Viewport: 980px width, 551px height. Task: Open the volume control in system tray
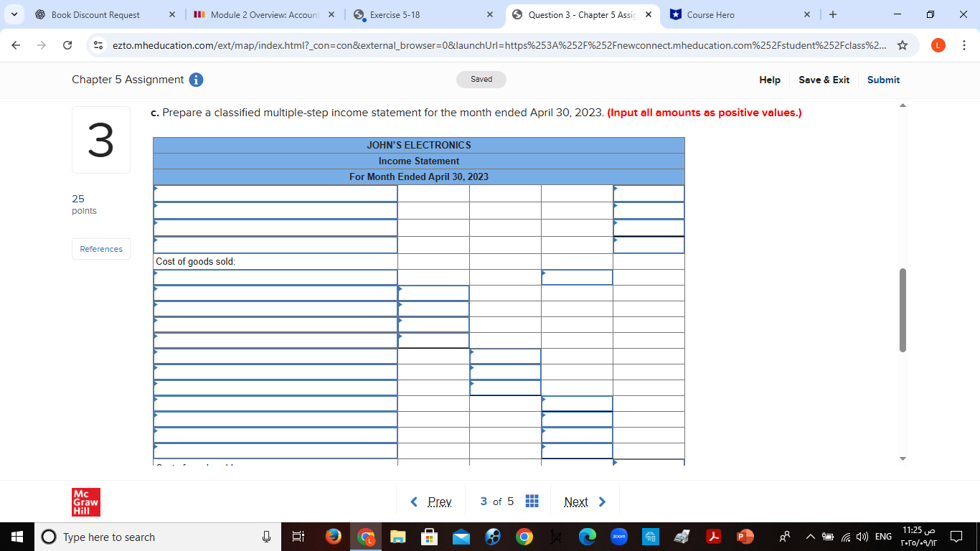click(864, 537)
